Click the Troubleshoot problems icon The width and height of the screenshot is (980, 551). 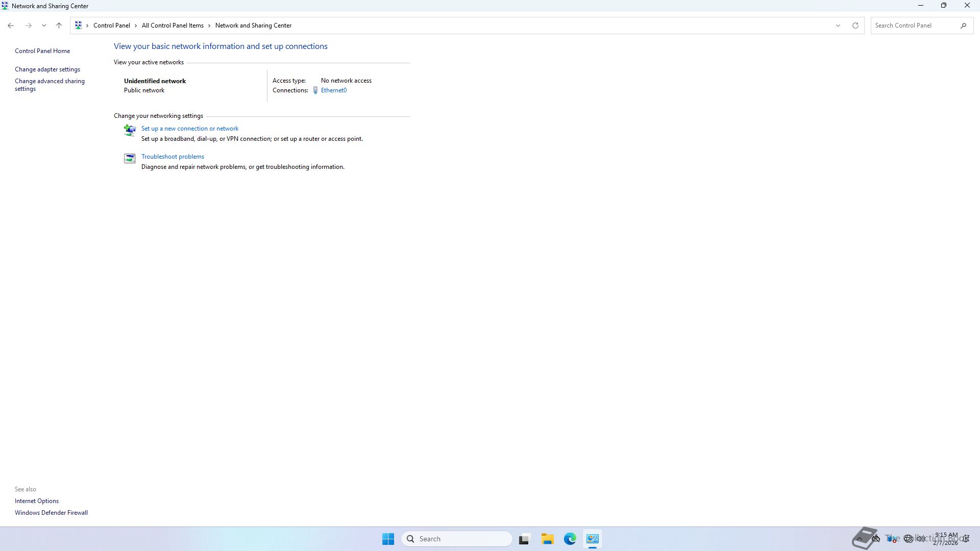pyautogui.click(x=130, y=159)
